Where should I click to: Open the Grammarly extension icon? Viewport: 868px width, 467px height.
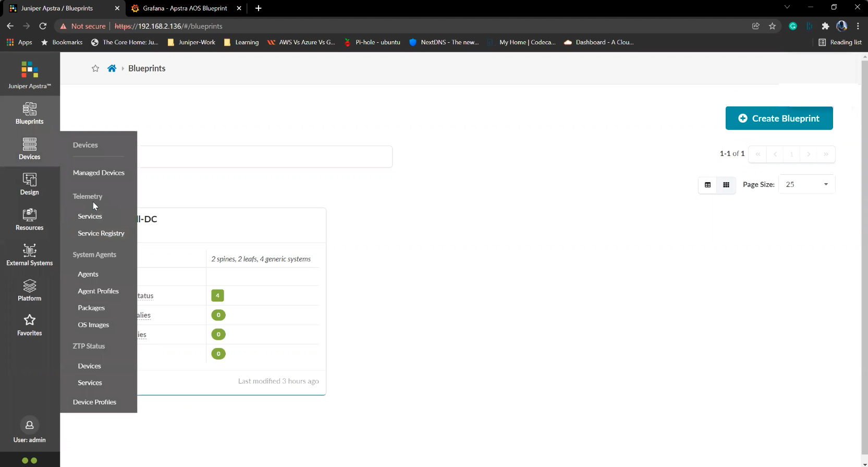click(x=793, y=26)
